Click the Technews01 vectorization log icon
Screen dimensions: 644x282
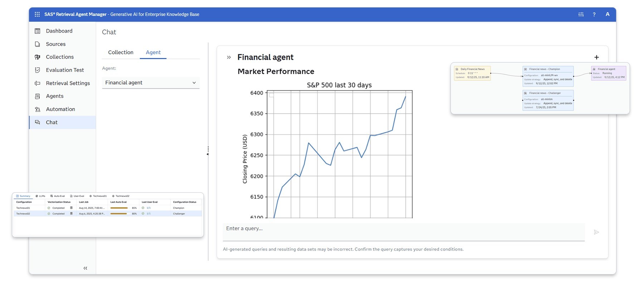tap(71, 208)
